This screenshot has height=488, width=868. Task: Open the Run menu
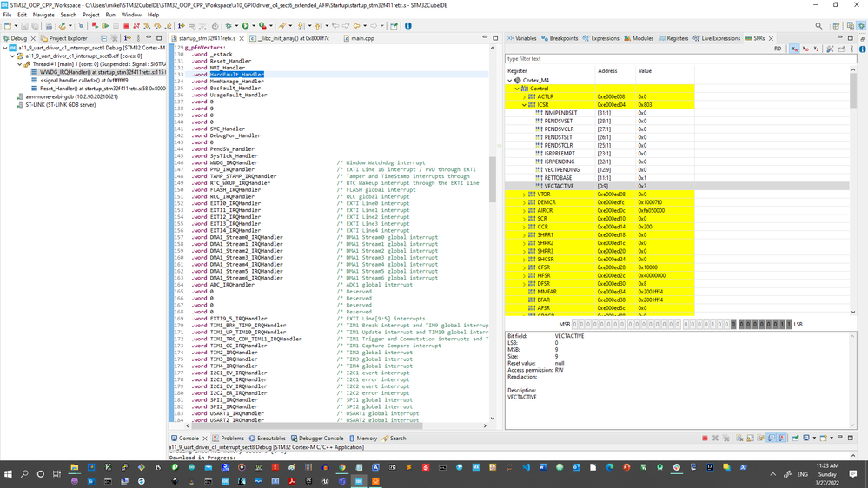click(110, 15)
